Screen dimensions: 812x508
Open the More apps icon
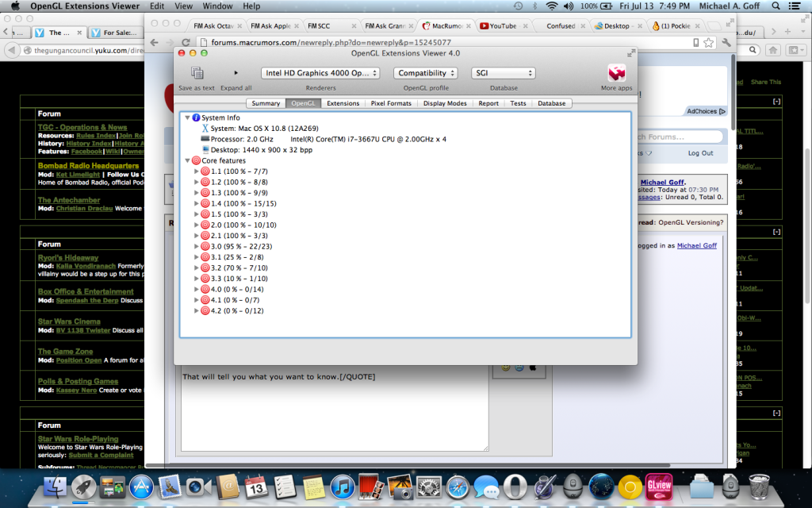coord(616,73)
